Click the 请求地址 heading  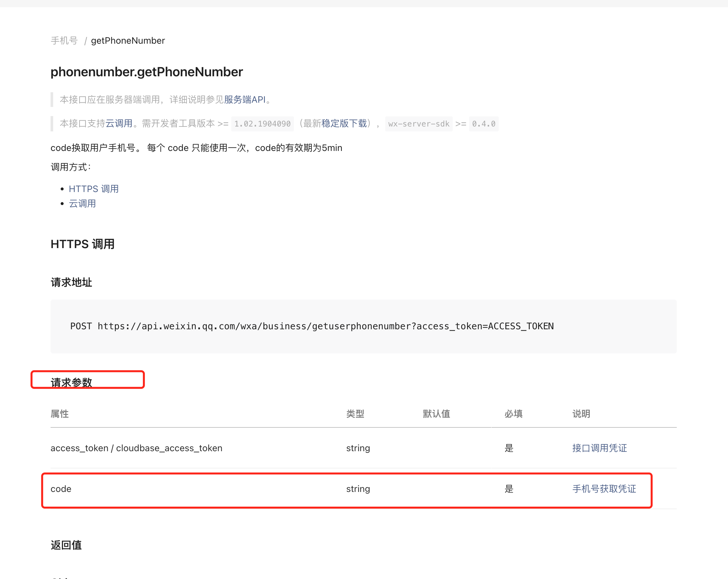tap(71, 282)
